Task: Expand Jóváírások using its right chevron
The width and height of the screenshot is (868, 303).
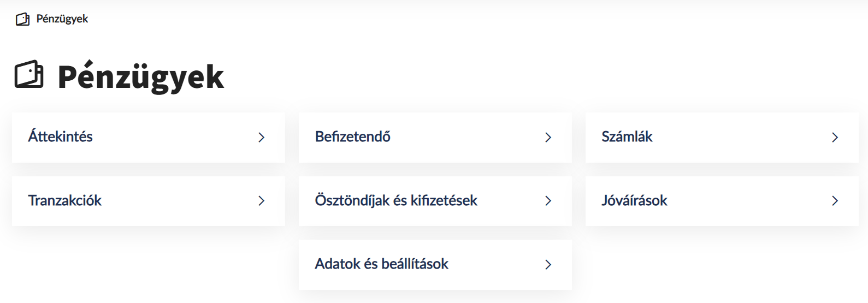Action: [835, 201]
